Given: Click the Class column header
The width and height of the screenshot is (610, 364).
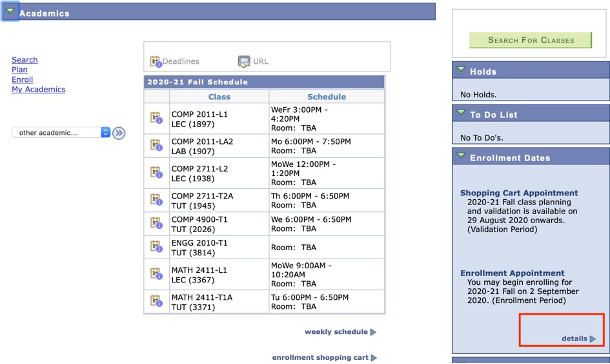Looking at the screenshot, I should (219, 97).
